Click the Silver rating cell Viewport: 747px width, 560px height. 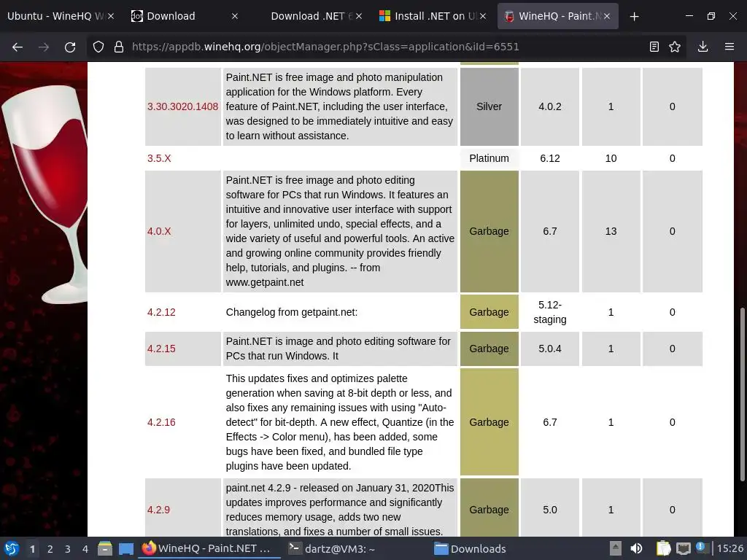click(489, 106)
